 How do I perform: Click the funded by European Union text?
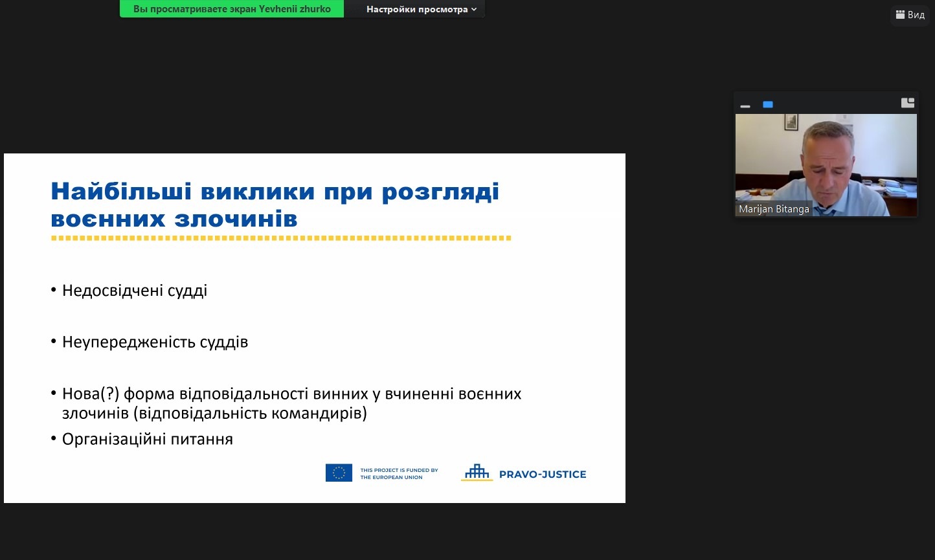tap(399, 474)
